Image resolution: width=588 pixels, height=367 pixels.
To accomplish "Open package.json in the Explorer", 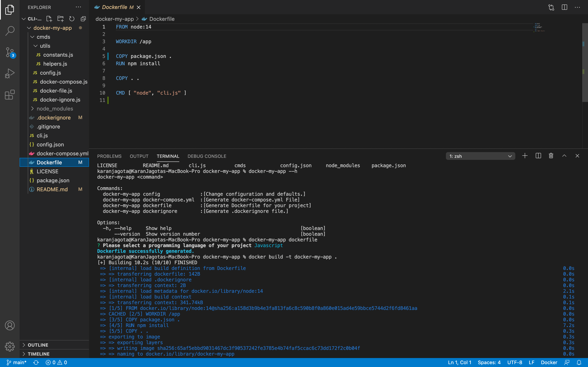I will tap(53, 180).
